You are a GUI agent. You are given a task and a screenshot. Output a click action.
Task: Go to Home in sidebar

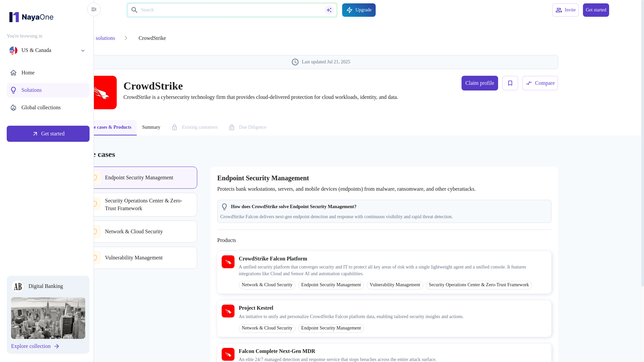tap(48, 73)
